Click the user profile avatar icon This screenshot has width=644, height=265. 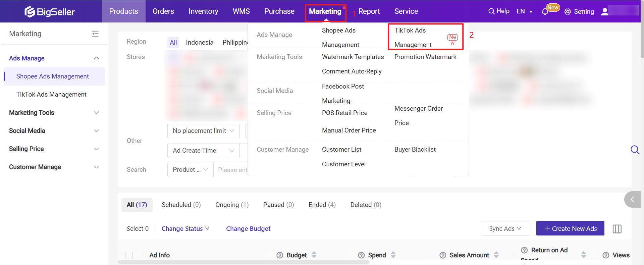[605, 11]
